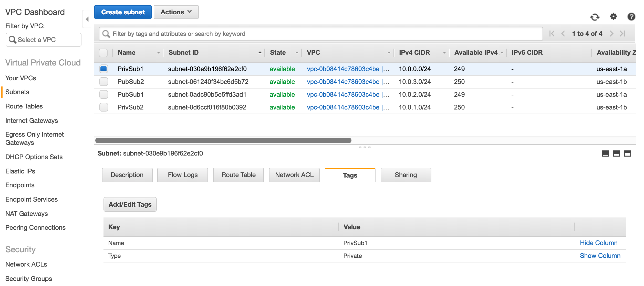
Task: Open the help icon
Action: click(x=631, y=17)
